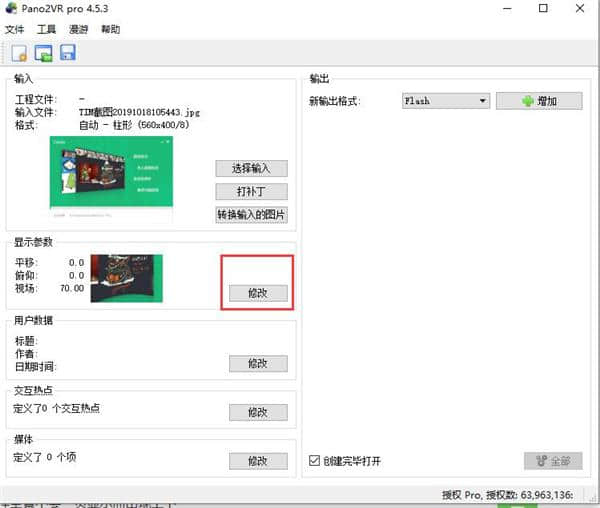Select the input image preview thumbnail

pyautogui.click(x=111, y=182)
